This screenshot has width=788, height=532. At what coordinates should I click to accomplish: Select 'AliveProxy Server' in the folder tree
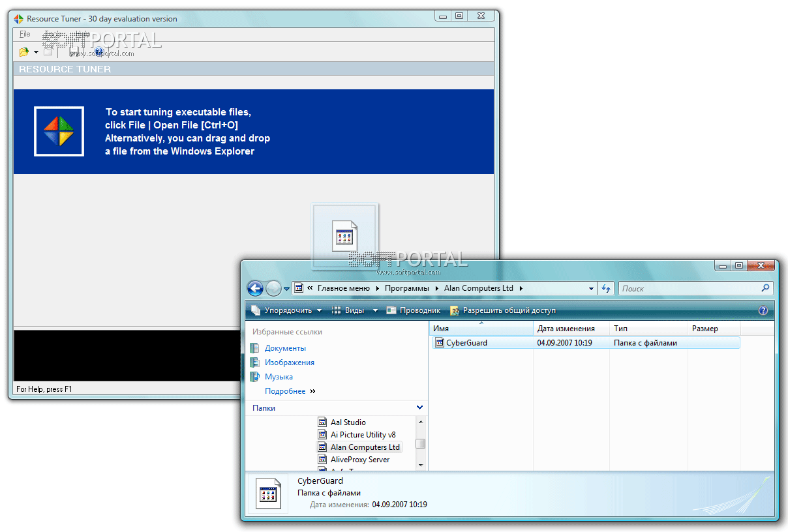(360, 460)
